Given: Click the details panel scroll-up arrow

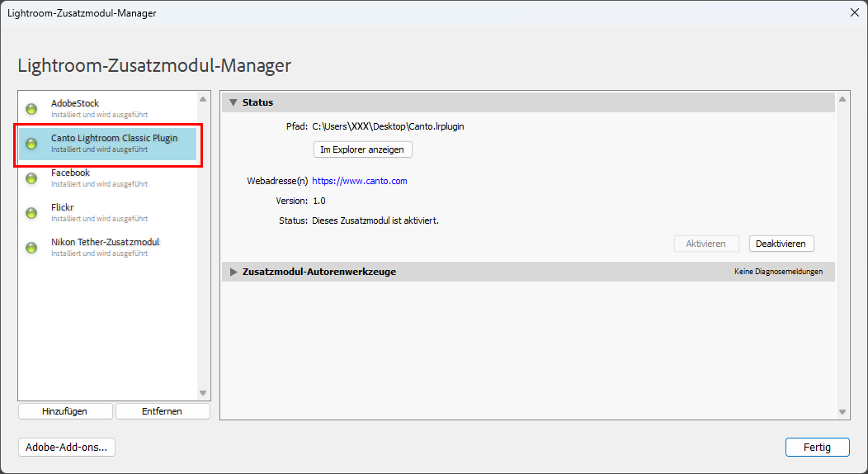Looking at the screenshot, I should (842, 100).
